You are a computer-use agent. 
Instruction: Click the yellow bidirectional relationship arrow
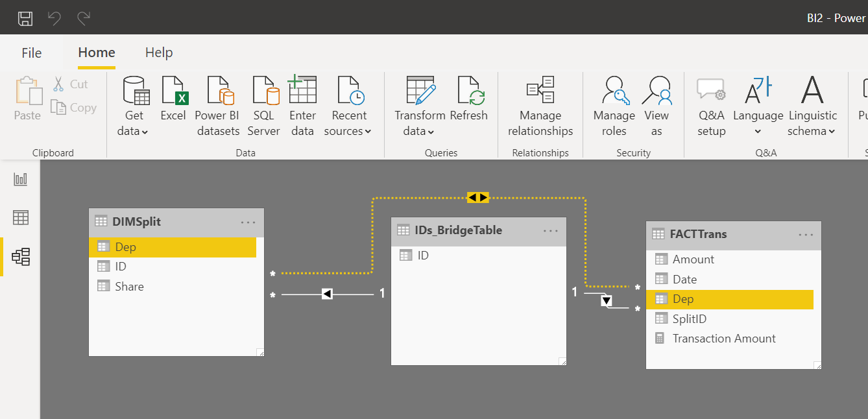[478, 197]
